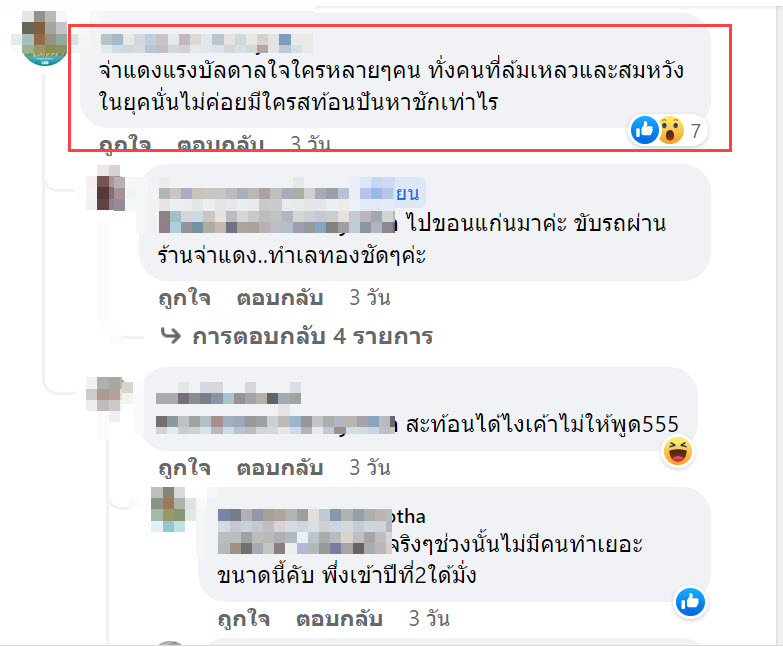783x647 pixels.
Task: Click the like reaction icon on last reply
Action: (x=690, y=602)
